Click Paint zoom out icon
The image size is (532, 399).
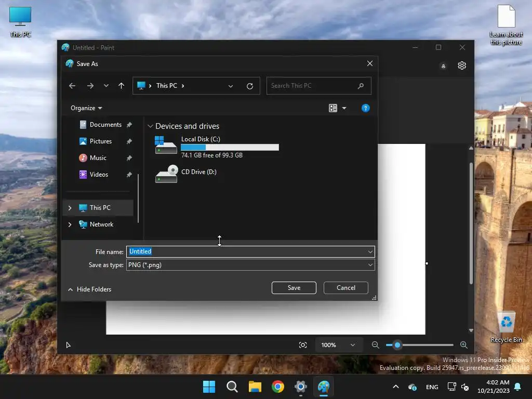(375, 345)
